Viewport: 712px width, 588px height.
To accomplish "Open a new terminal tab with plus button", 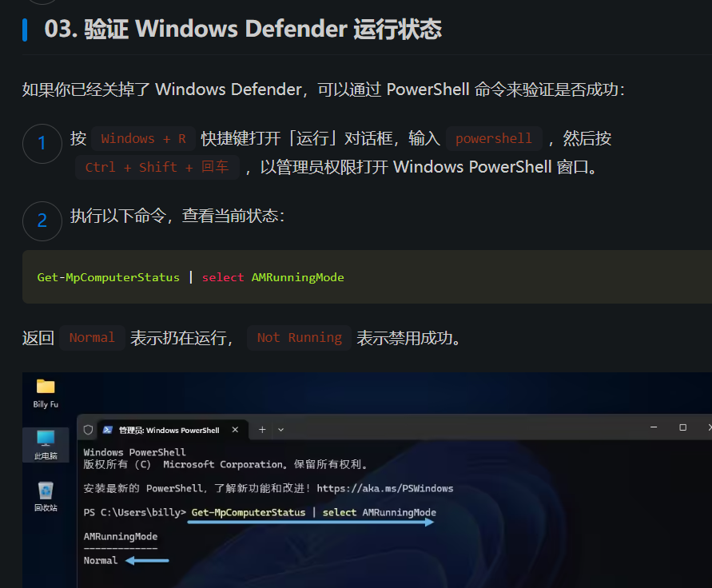I will click(262, 430).
